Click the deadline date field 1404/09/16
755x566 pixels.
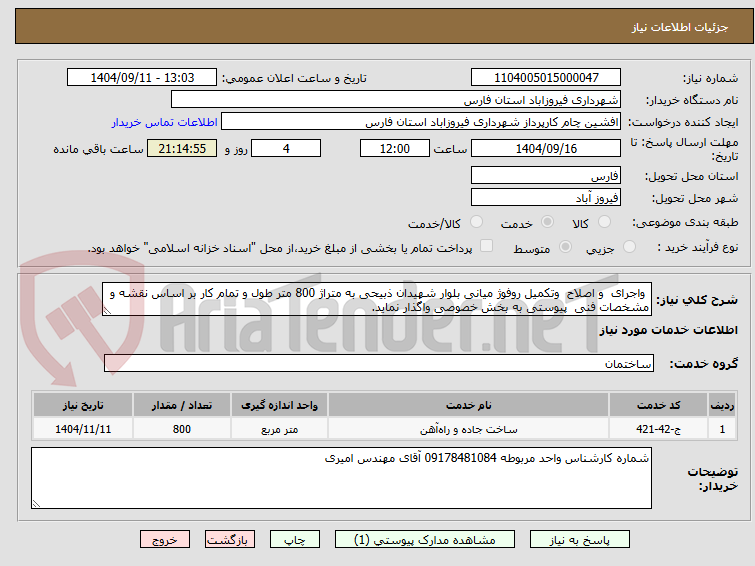pos(546,148)
